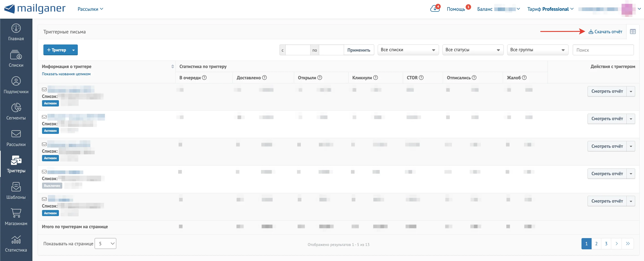The height and width of the screenshot is (261, 644).
Task: Open the Рассылки top menu
Action: [x=90, y=9]
